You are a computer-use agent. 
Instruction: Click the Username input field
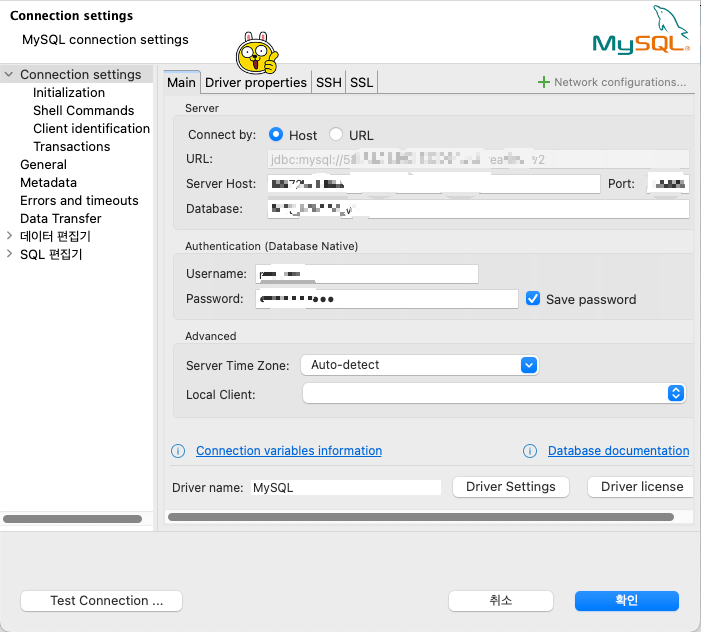coord(367,274)
